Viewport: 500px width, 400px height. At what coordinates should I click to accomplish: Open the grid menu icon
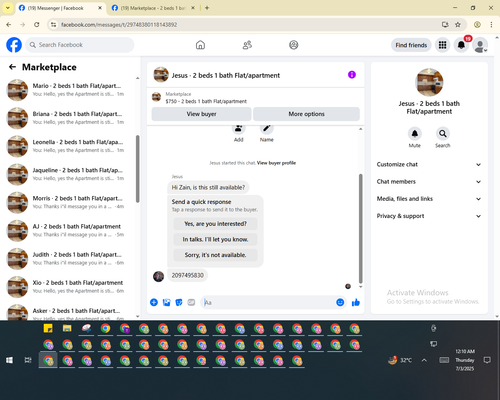(442, 45)
